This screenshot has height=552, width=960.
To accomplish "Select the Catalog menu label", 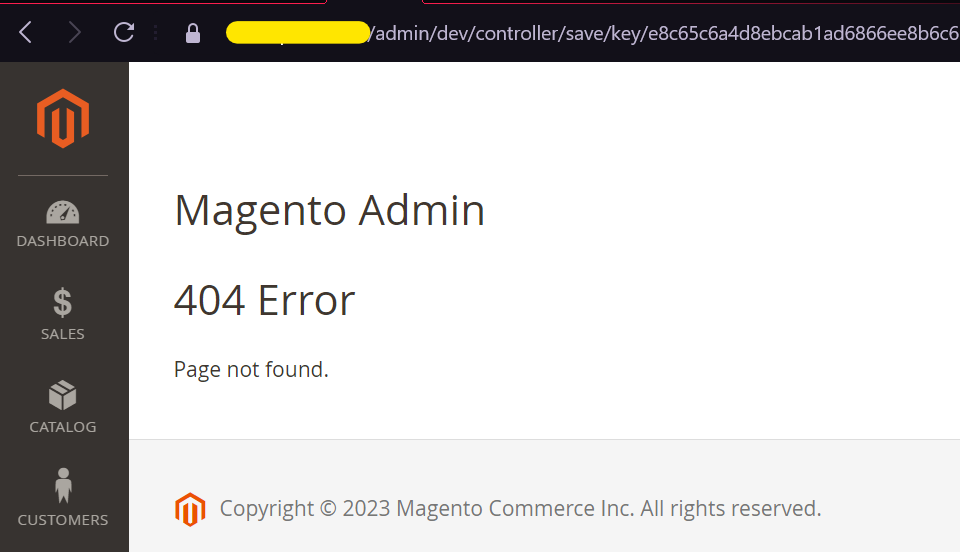I will (63, 427).
